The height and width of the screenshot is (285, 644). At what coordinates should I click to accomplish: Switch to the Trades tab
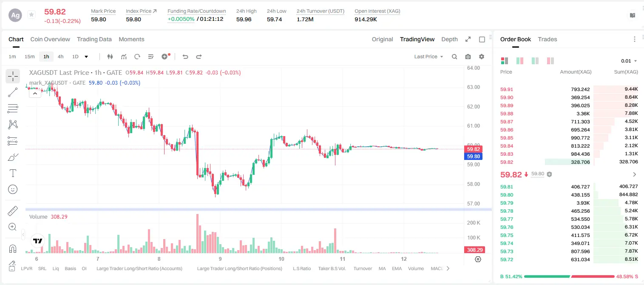(x=548, y=39)
